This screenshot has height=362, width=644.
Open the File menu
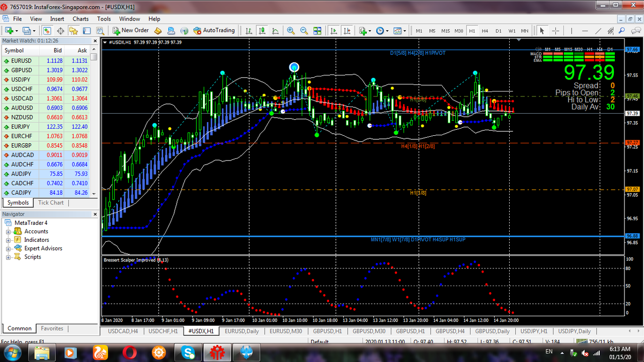click(x=17, y=19)
